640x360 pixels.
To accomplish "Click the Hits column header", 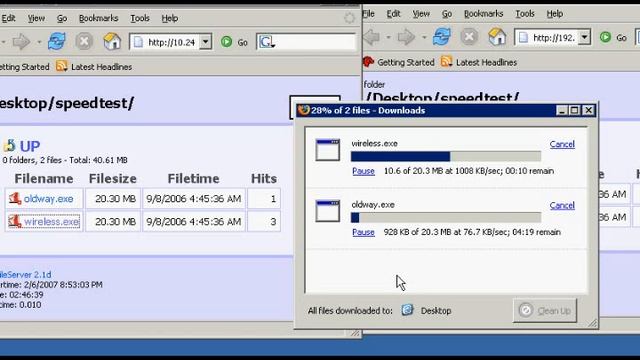I will click(x=264, y=178).
